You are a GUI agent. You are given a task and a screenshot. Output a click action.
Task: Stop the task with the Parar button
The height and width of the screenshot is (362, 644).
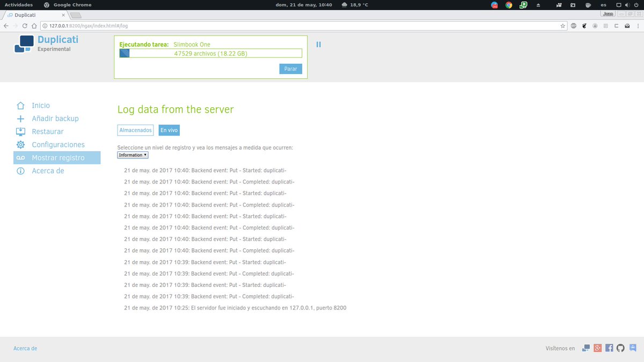pos(290,69)
